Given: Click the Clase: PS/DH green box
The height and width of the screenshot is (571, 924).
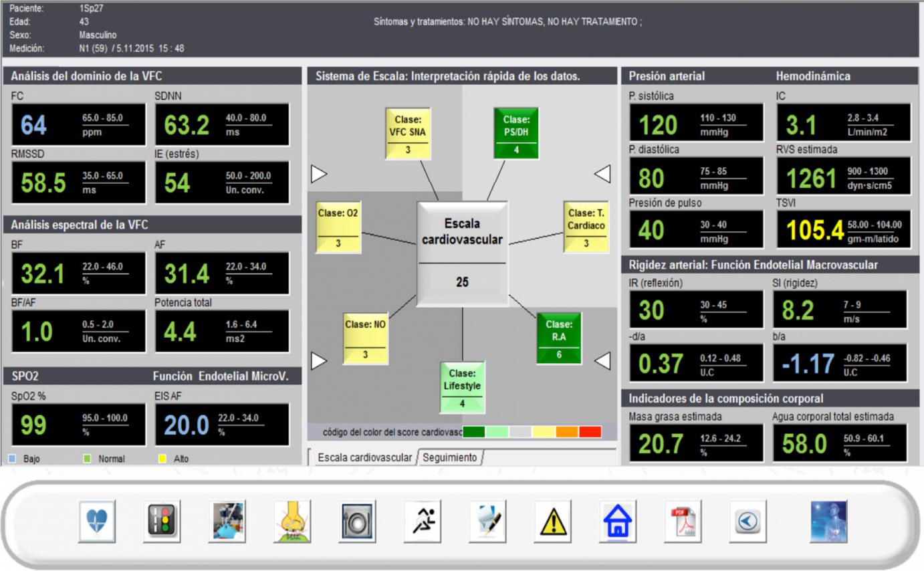Looking at the screenshot, I should coord(515,133).
